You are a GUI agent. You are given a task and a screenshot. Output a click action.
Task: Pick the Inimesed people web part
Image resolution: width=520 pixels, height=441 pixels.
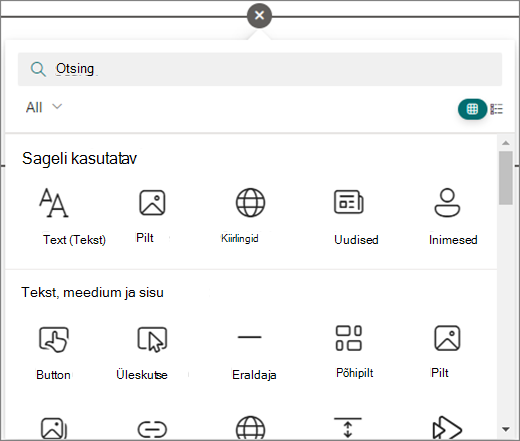pos(447,203)
